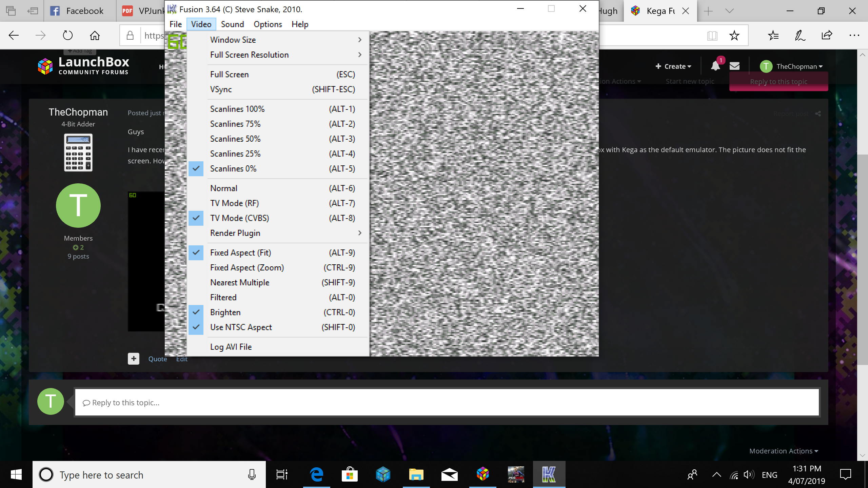Choose Scanlines 50%
Screen dimensions: 868x488
[x=278, y=139]
